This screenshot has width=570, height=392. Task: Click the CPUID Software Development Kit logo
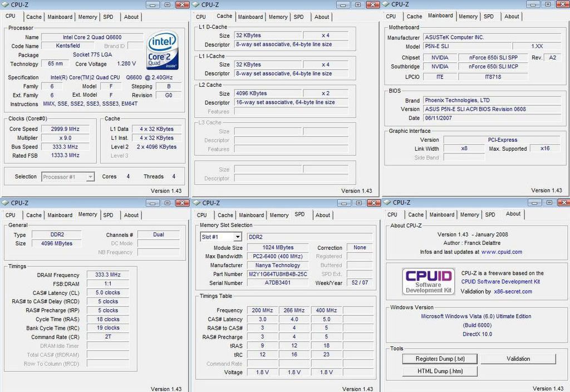(x=428, y=281)
